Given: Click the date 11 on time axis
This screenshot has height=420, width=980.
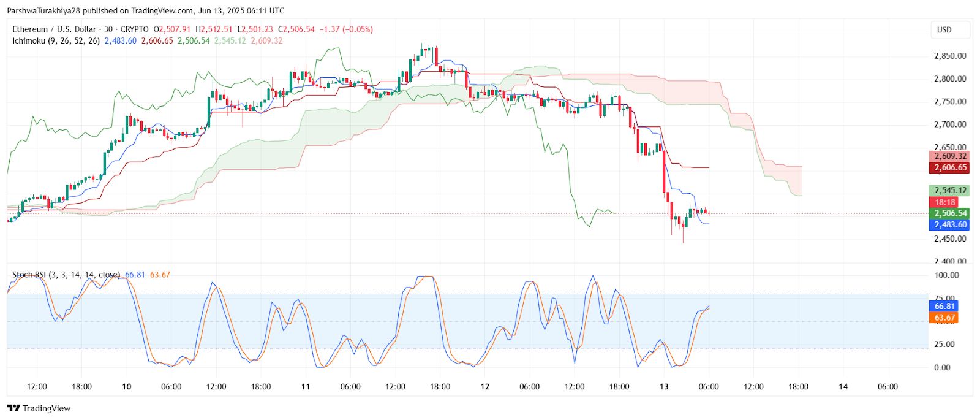Looking at the screenshot, I should 306,387.
